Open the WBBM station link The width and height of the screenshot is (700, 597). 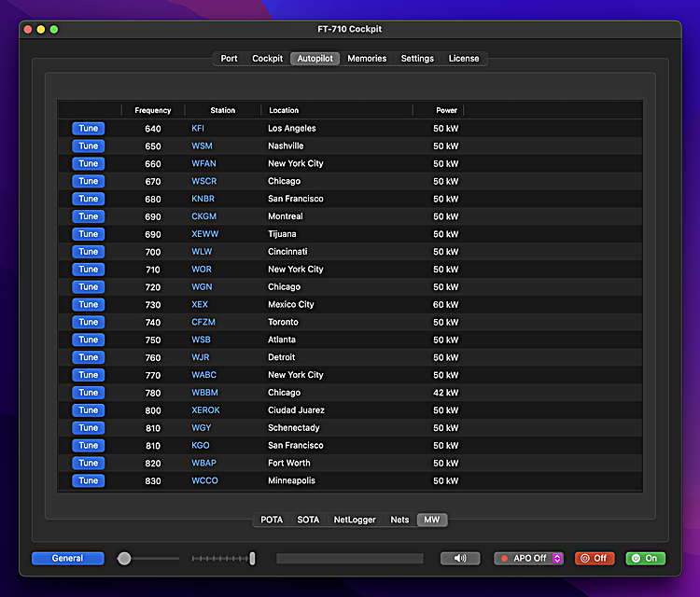204,393
